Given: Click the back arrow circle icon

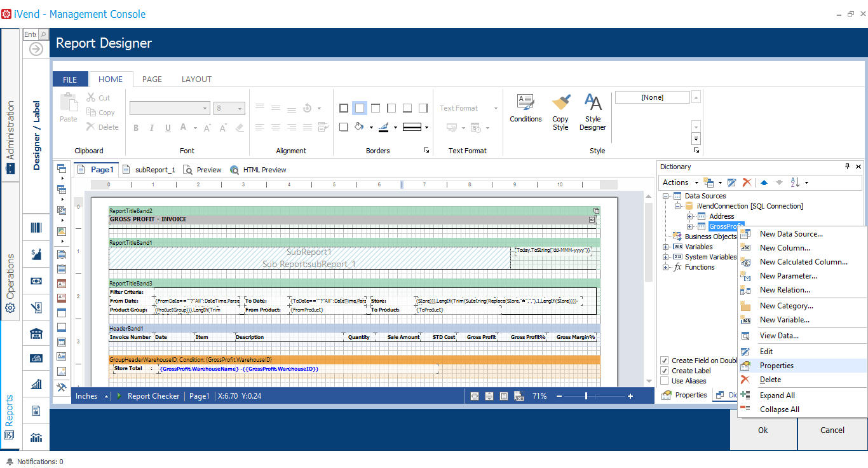Looking at the screenshot, I should point(36,49).
